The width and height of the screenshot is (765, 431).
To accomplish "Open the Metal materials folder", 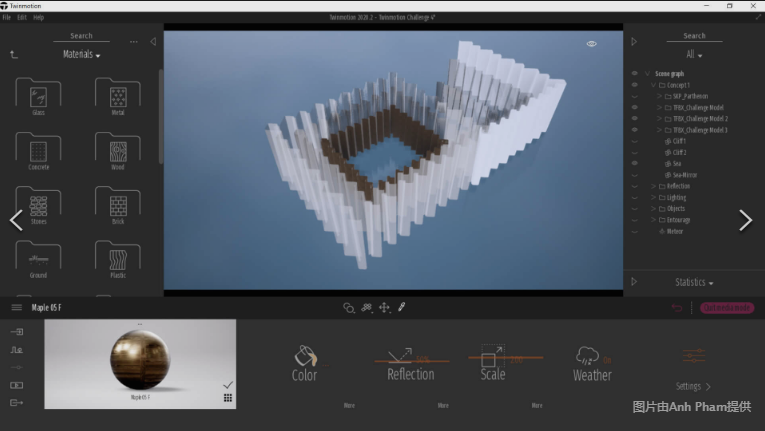I will [118, 96].
